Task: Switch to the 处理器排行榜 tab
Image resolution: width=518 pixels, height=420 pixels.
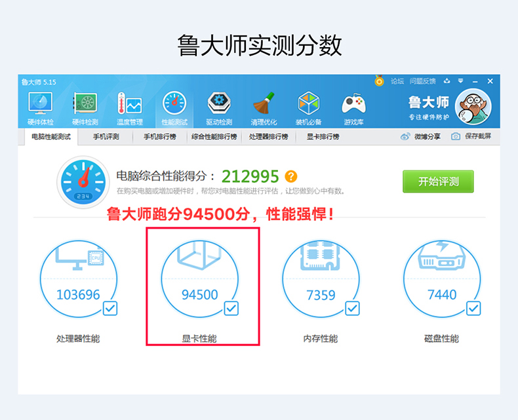Action: [269, 137]
